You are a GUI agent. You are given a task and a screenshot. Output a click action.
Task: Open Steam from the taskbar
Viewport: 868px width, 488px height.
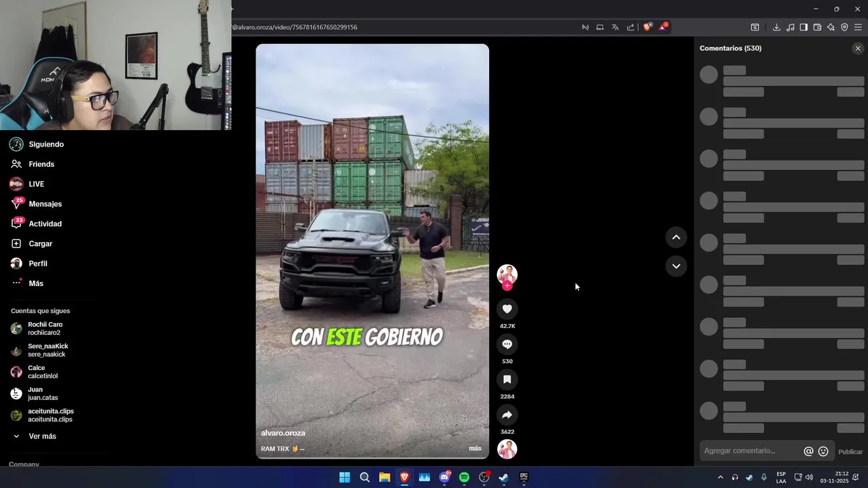[x=504, y=477]
